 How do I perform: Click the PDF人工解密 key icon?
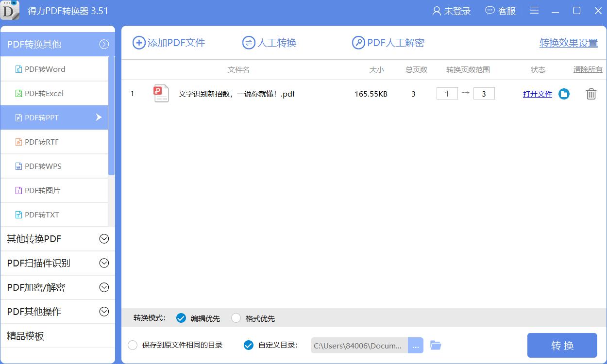coord(358,43)
